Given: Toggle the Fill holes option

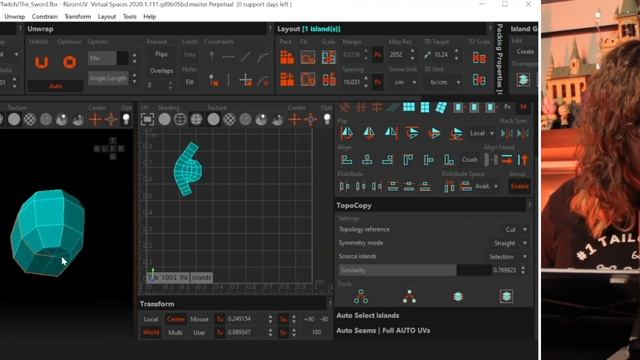Looking at the screenshot, I should 190,82.
